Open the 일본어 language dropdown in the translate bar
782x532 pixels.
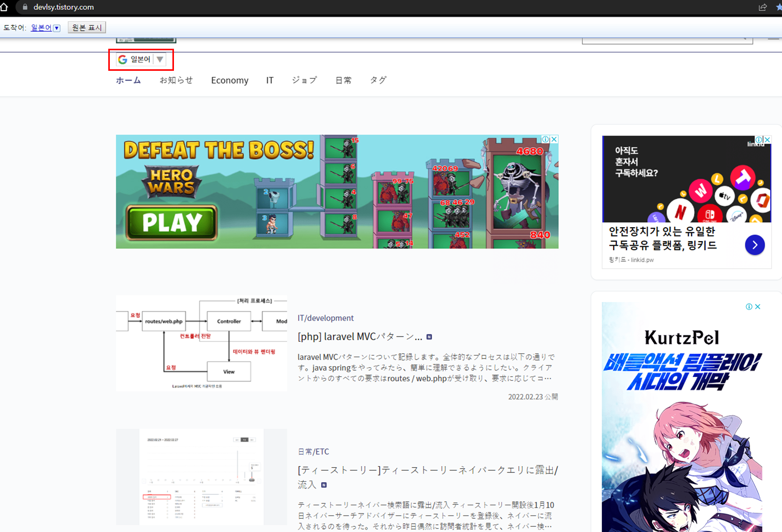click(x=46, y=28)
